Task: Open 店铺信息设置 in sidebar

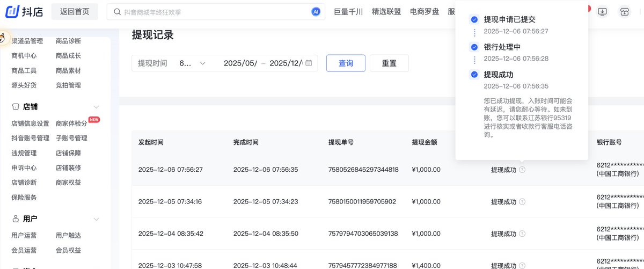Action: (x=30, y=123)
